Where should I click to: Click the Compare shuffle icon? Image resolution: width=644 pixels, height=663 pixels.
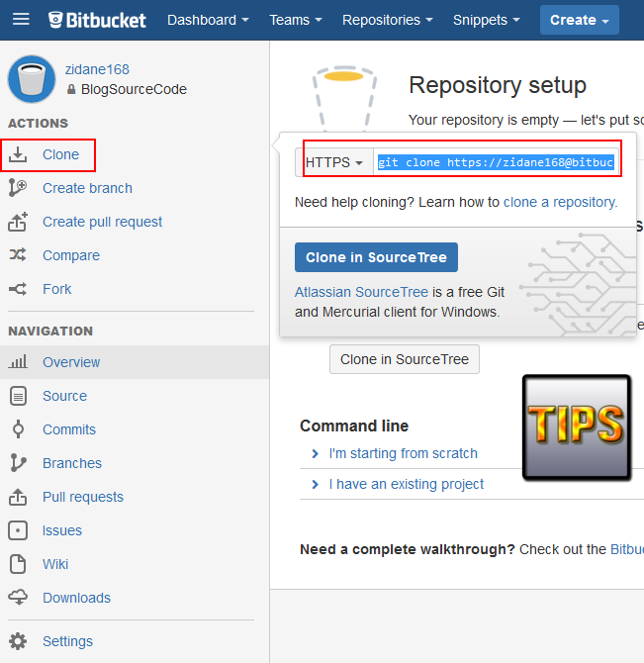[18, 255]
